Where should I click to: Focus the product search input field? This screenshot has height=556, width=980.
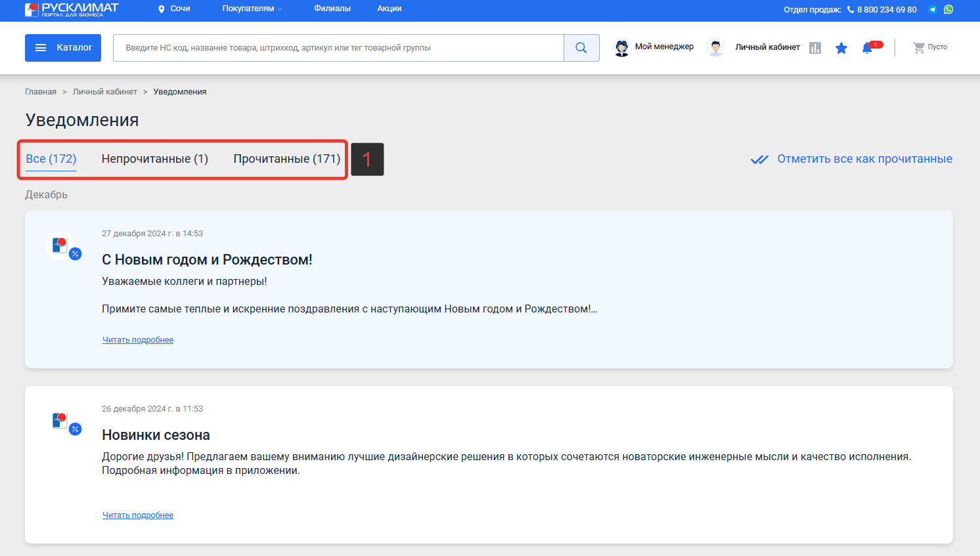click(338, 48)
